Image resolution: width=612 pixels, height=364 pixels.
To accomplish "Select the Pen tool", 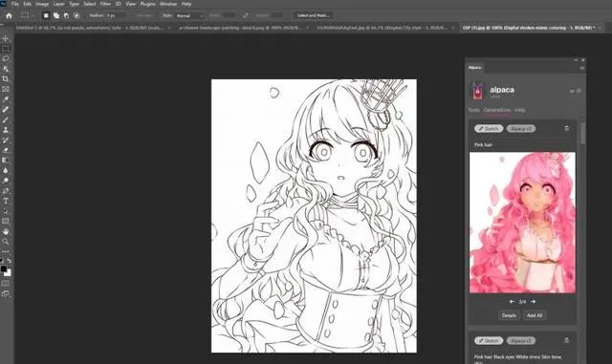I will 6,191.
